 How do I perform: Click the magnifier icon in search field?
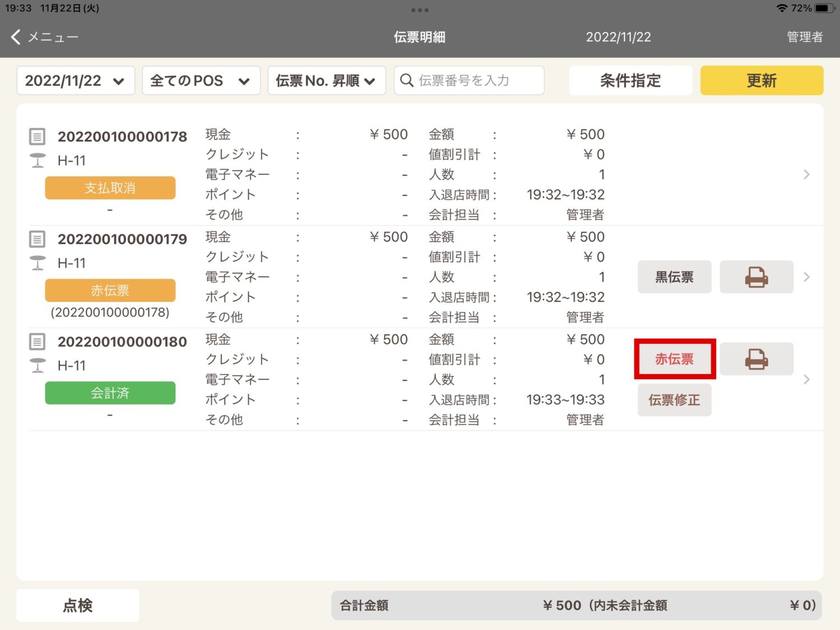[407, 81]
